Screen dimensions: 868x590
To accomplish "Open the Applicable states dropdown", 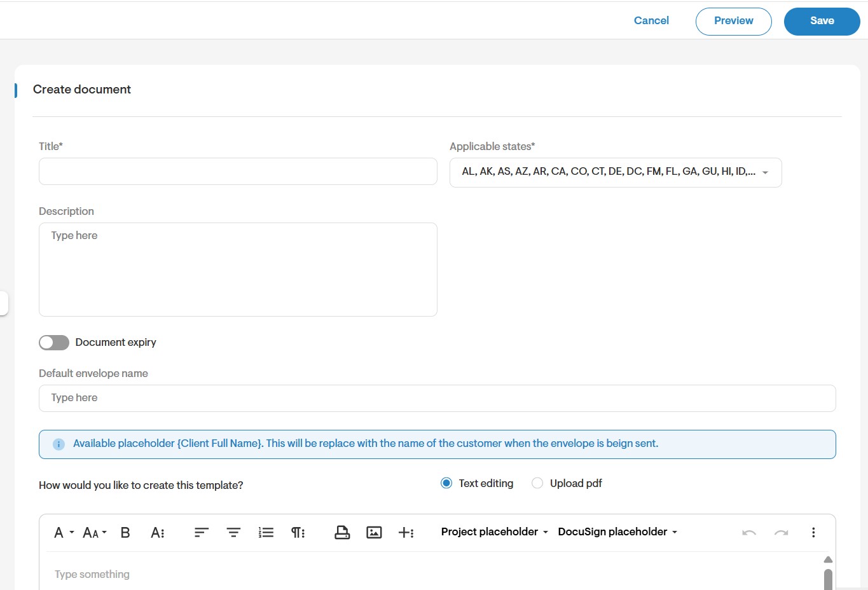I will click(616, 172).
